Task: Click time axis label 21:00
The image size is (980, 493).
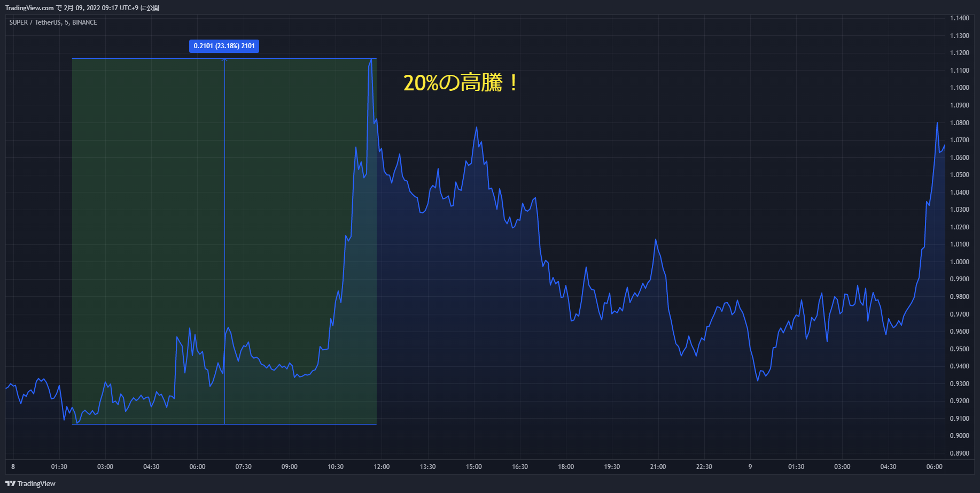Action: click(658, 467)
